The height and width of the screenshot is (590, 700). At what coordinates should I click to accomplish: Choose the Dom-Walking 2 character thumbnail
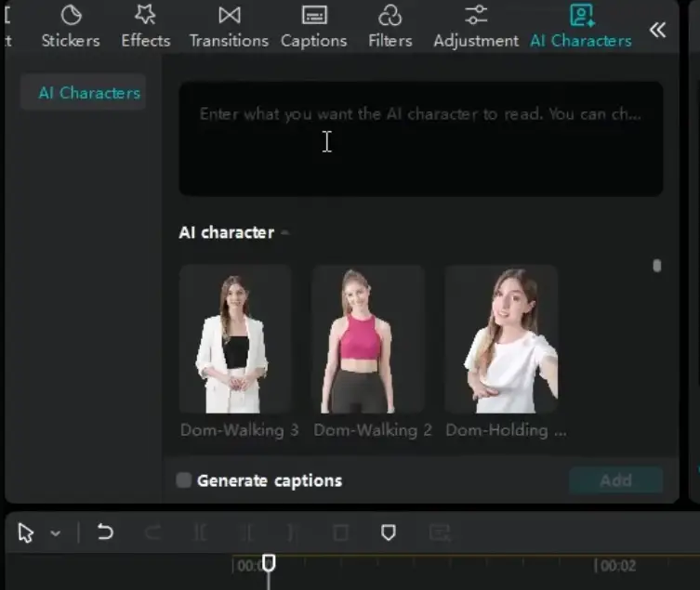coord(368,339)
